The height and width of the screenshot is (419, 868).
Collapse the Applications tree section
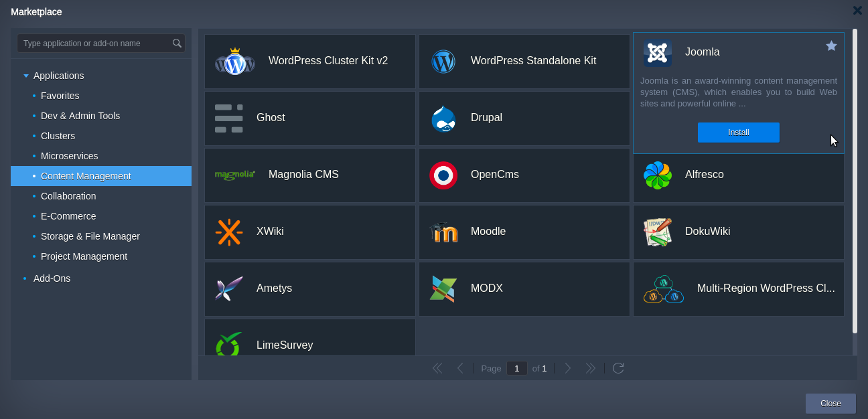pos(26,76)
